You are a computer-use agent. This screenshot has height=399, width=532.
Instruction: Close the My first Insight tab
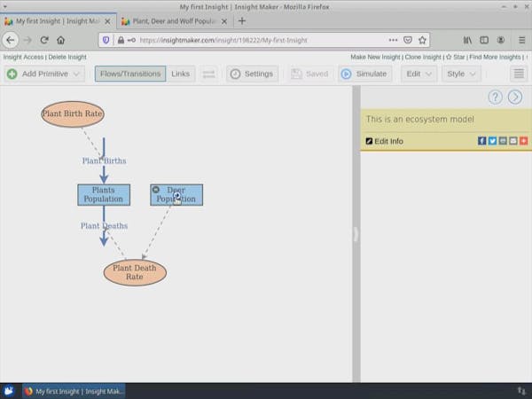click(x=107, y=21)
